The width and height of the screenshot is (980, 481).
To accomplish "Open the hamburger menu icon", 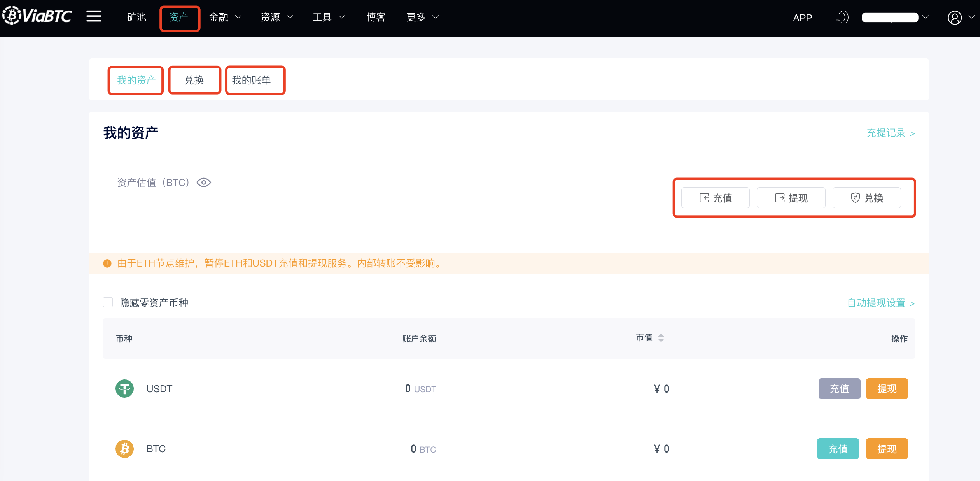I will [x=94, y=16].
